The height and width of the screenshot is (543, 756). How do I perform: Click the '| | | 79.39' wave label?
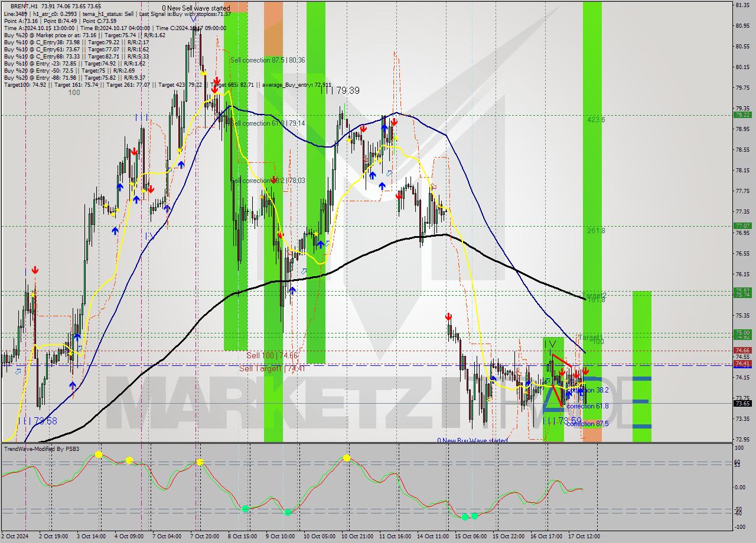click(340, 90)
